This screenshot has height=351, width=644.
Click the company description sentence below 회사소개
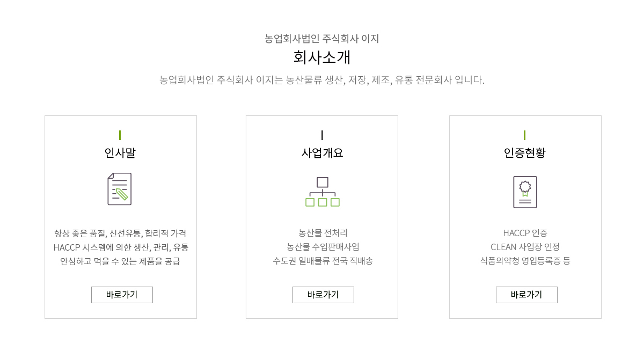coord(322,81)
